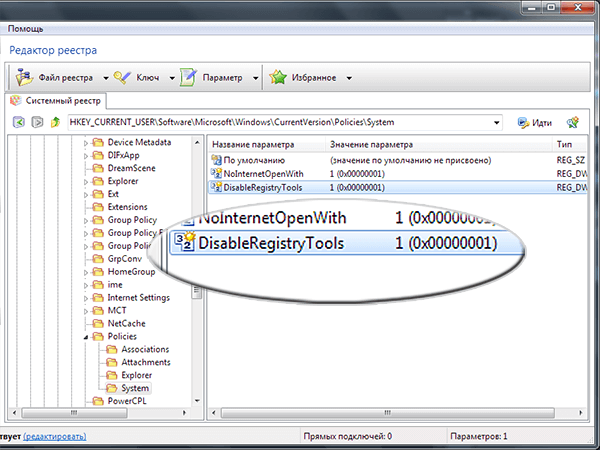Select the PowerCPL folder
The image size is (600, 450).
[127, 401]
